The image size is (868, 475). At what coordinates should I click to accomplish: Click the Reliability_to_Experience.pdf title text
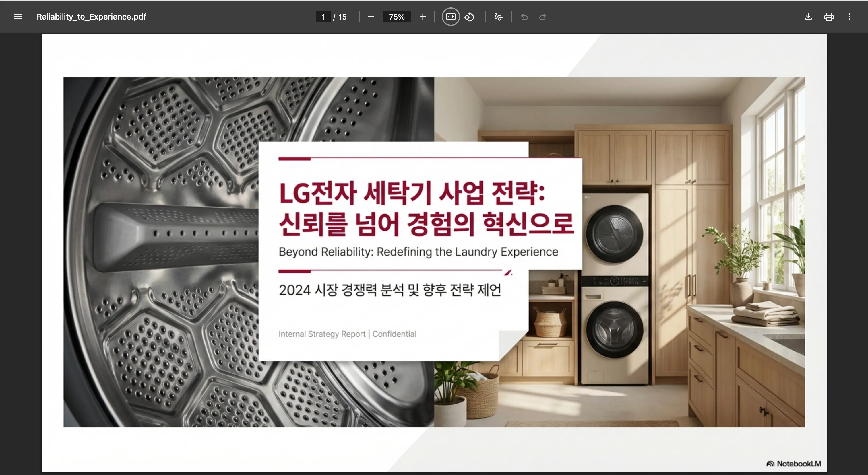click(91, 17)
